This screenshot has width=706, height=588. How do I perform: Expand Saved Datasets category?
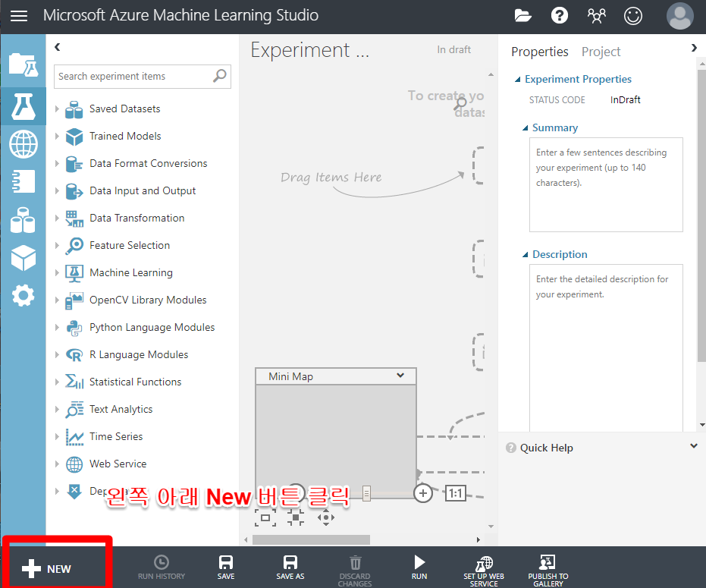[x=57, y=108]
